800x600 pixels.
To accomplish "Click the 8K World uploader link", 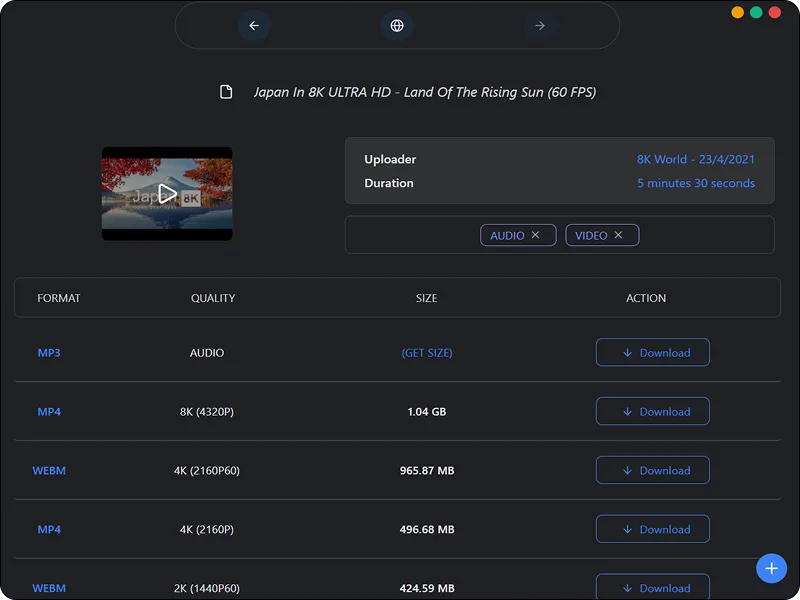I will tap(662, 159).
